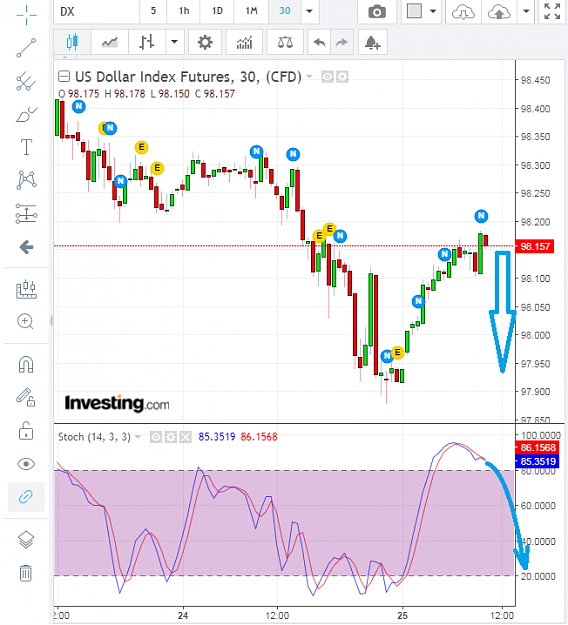The image size is (568, 625).
Task: Click the DX symbol input field
Action: [x=96, y=11]
